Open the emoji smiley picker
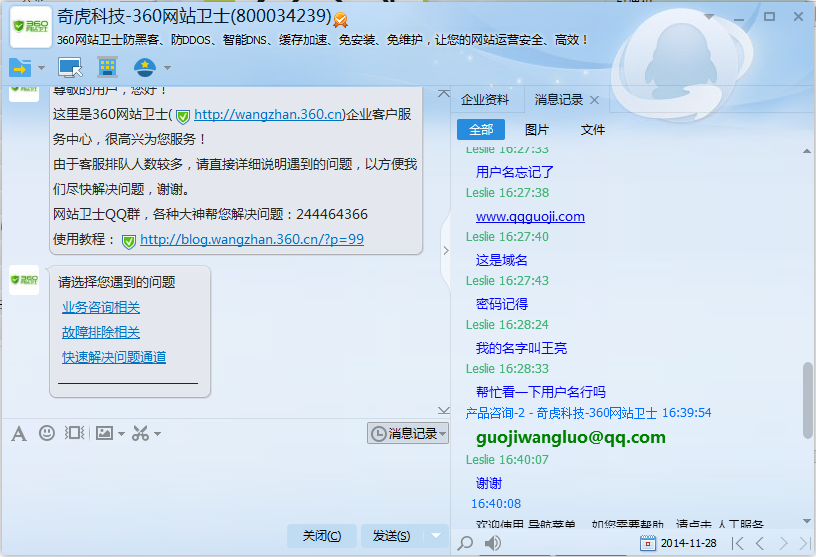 click(47, 433)
